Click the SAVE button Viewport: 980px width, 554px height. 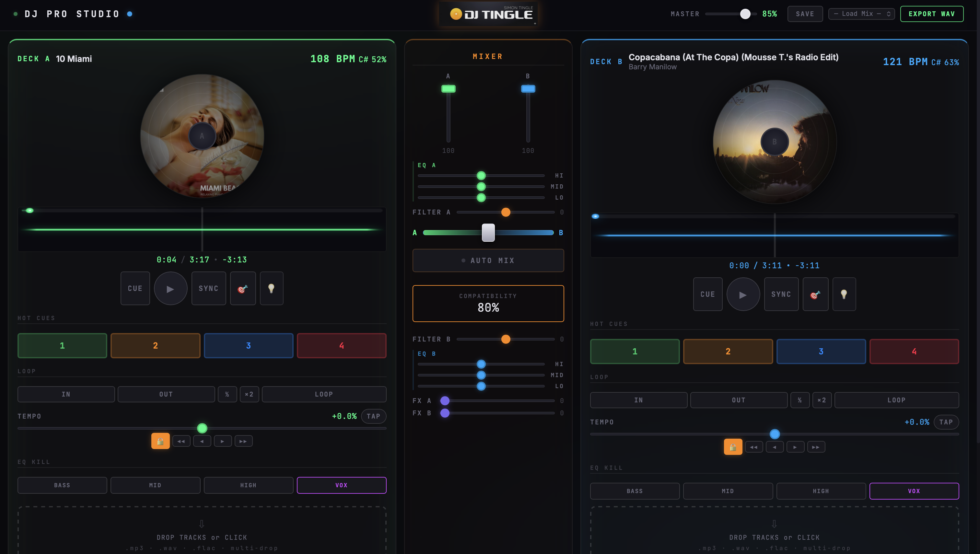tap(805, 14)
